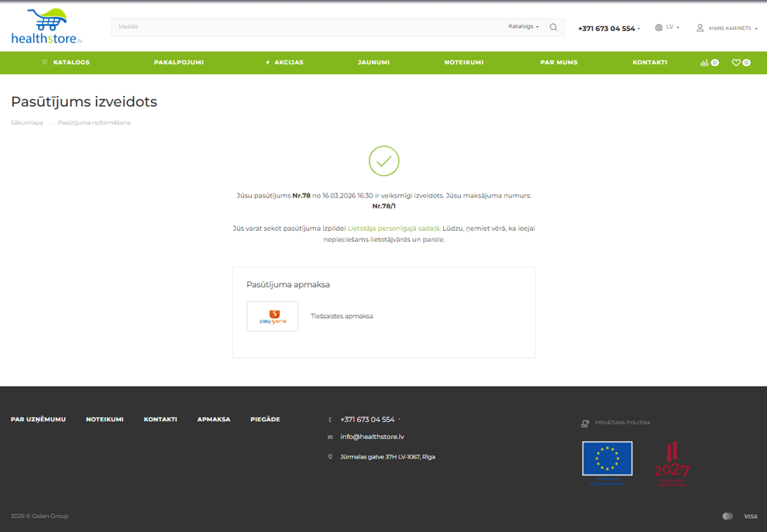Click the 2027 development plan logo
767x532 pixels.
672,464
